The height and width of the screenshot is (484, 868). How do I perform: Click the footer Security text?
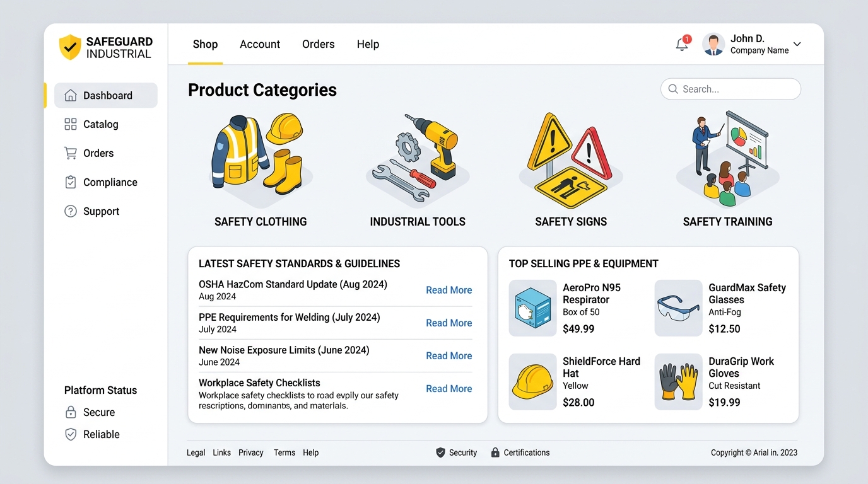pos(463,452)
